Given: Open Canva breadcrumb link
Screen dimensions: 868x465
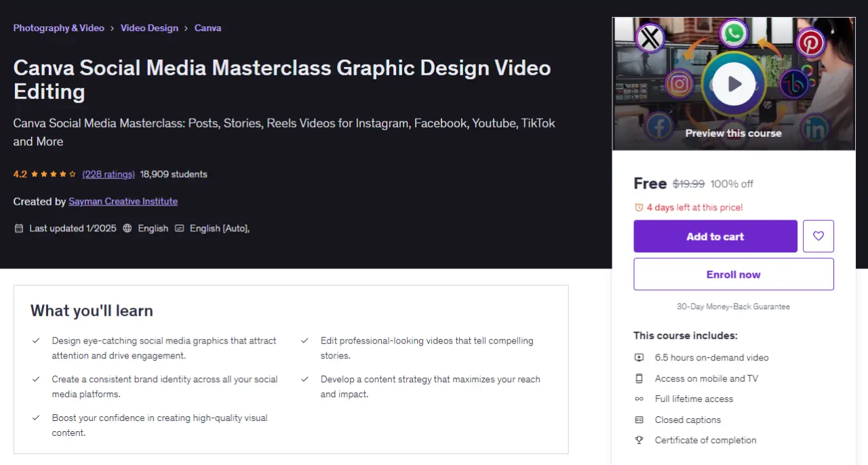Looking at the screenshot, I should click(x=208, y=28).
